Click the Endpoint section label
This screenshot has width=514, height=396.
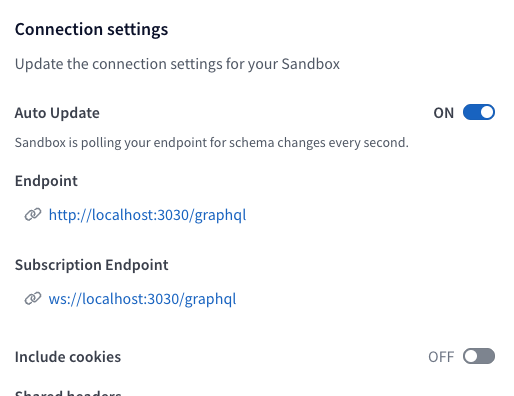coord(46,181)
